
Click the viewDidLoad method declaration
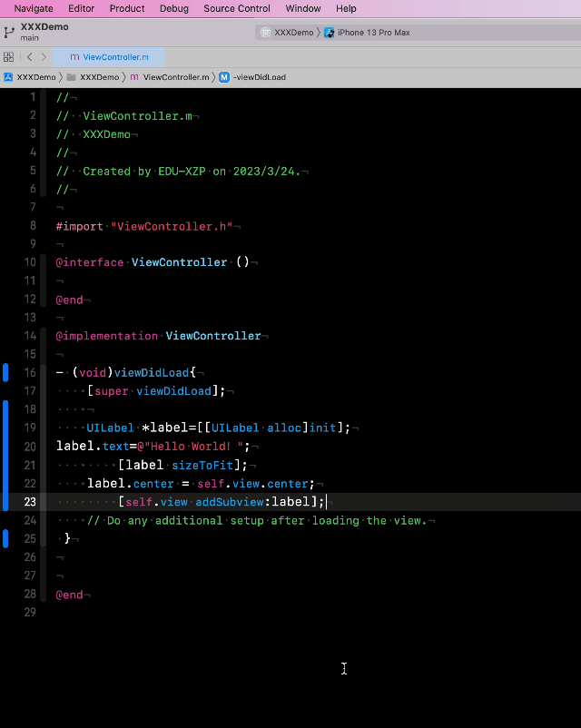click(126, 373)
